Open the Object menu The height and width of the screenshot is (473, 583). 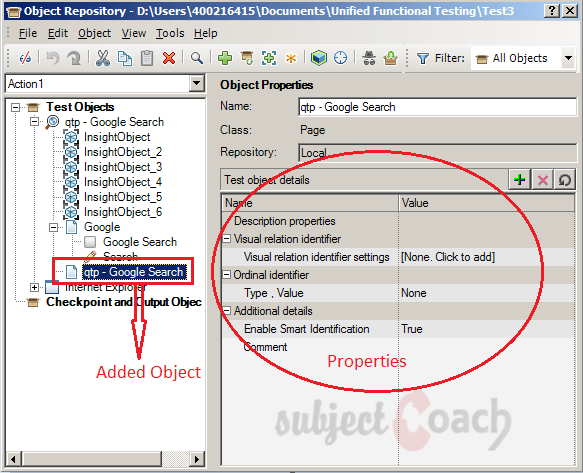pyautogui.click(x=94, y=33)
